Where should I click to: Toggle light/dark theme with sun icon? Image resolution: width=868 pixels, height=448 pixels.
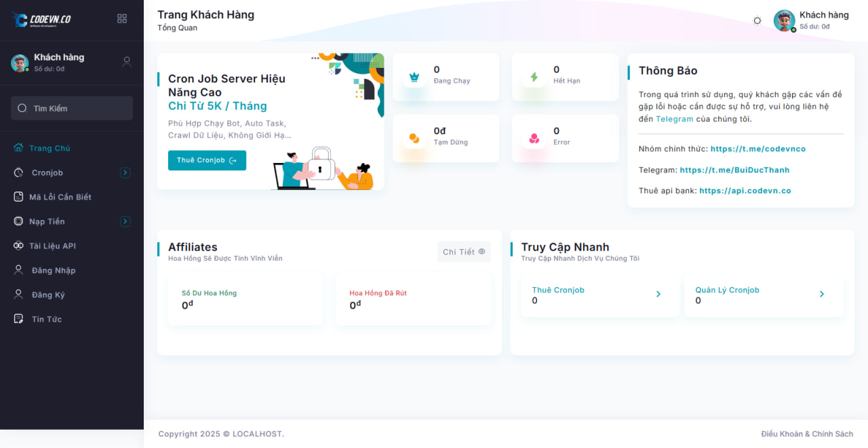[x=757, y=20]
